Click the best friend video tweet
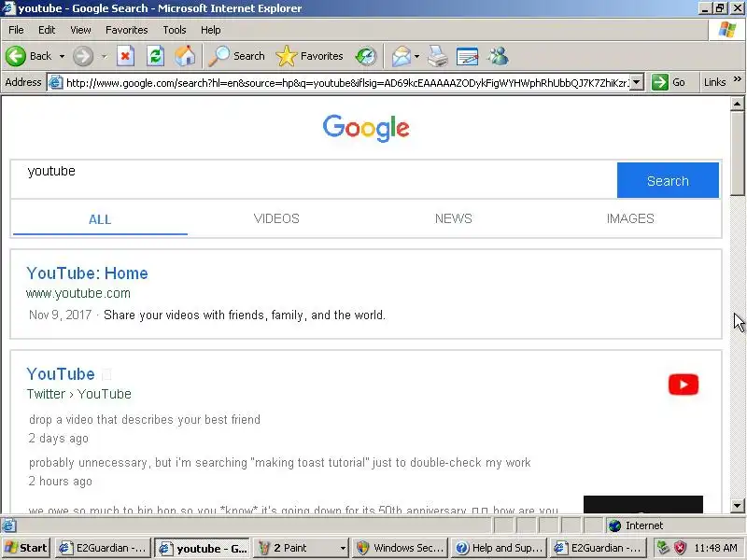The image size is (747, 560). tap(145, 419)
